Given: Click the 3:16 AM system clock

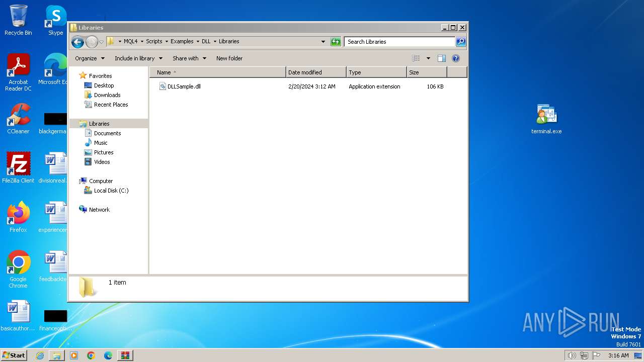Looking at the screenshot, I should point(618,355).
